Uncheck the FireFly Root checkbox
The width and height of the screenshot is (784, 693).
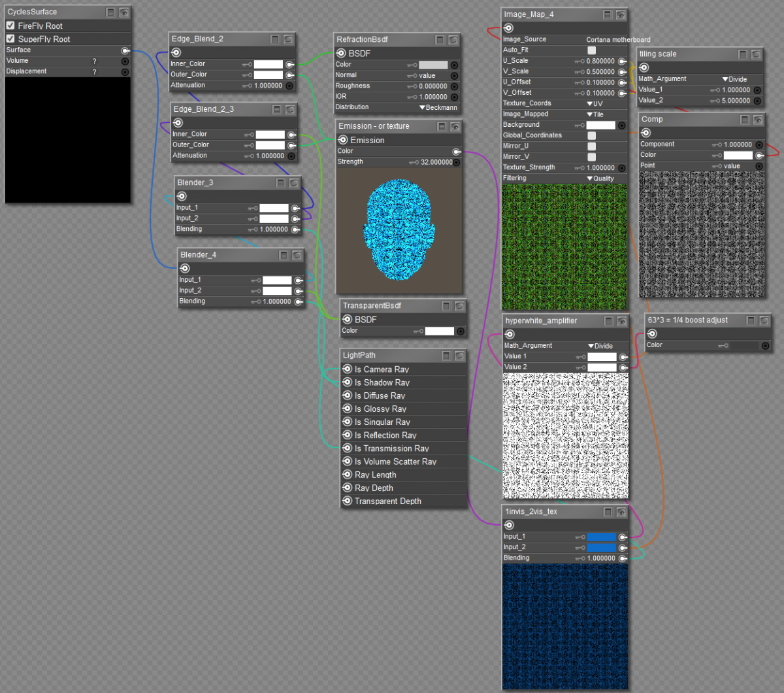coord(10,25)
